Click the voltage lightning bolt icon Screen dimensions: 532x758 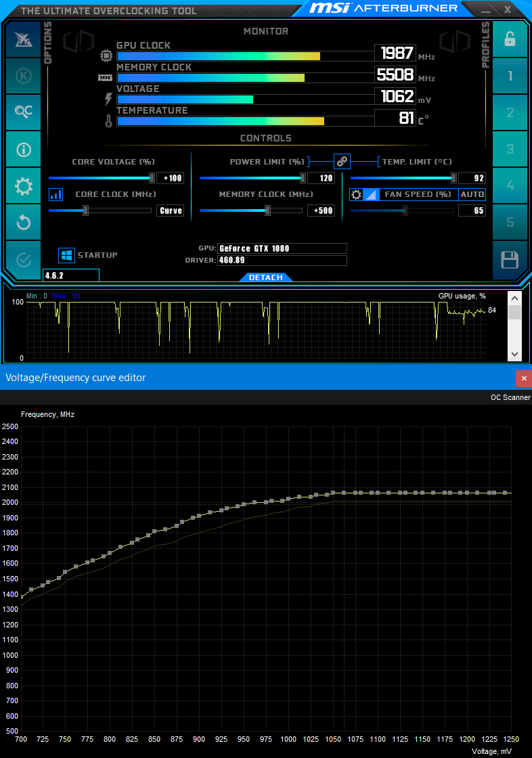tap(108, 99)
